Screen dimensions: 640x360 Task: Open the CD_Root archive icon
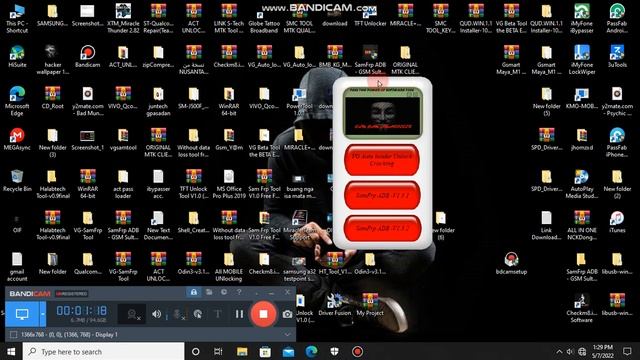[52, 98]
